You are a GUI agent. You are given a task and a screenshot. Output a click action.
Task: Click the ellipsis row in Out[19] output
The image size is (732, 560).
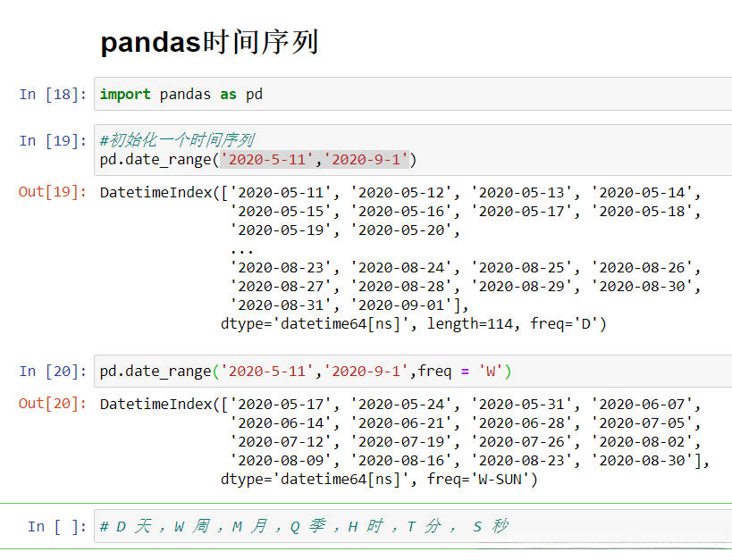[241, 250]
